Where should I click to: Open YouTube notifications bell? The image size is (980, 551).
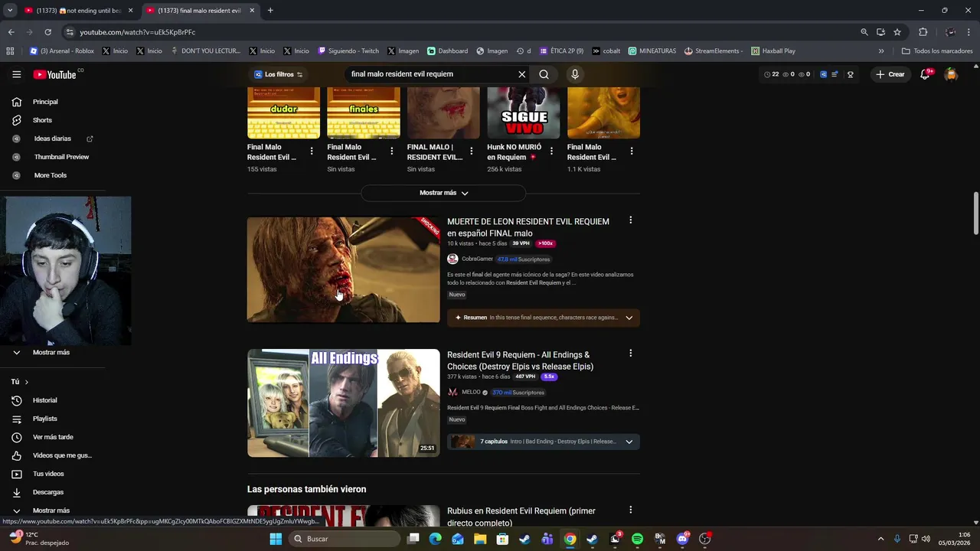point(925,74)
